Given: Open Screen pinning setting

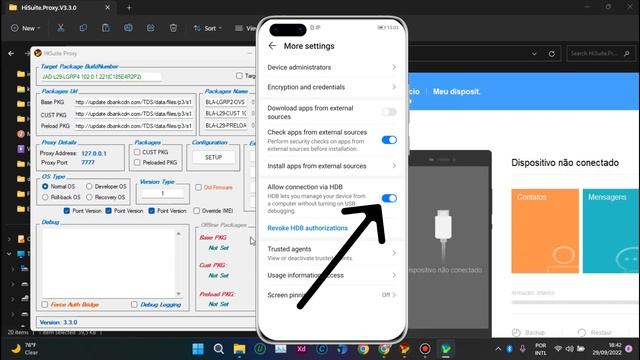Looking at the screenshot, I should (331, 295).
